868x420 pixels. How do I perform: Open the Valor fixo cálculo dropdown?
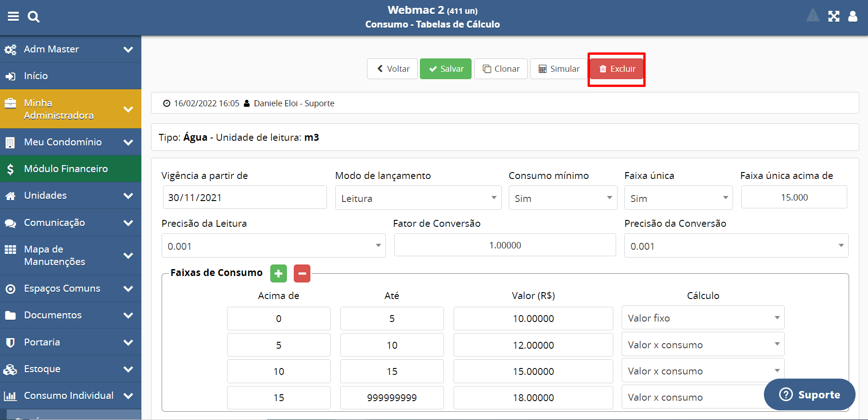pyautogui.click(x=703, y=318)
